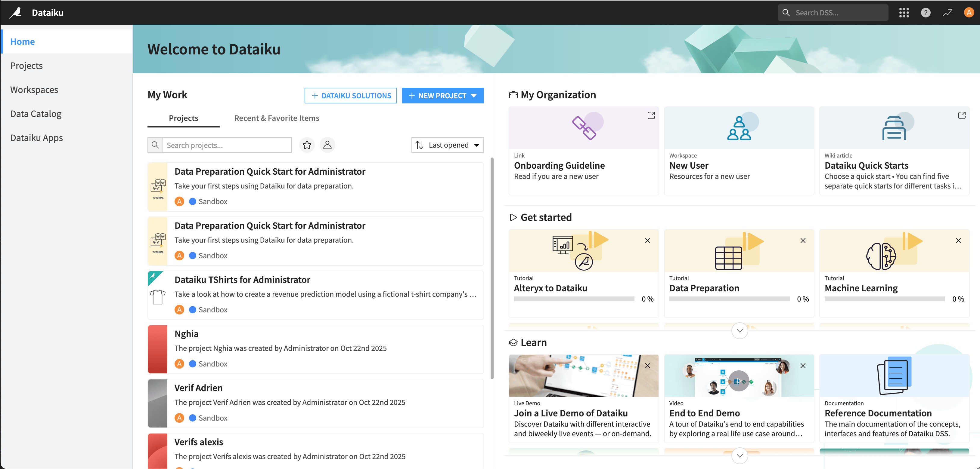Viewport: 980px width, 469px height.
Task: Open Dataiku Quick Starts external link icon
Action: 962,115
